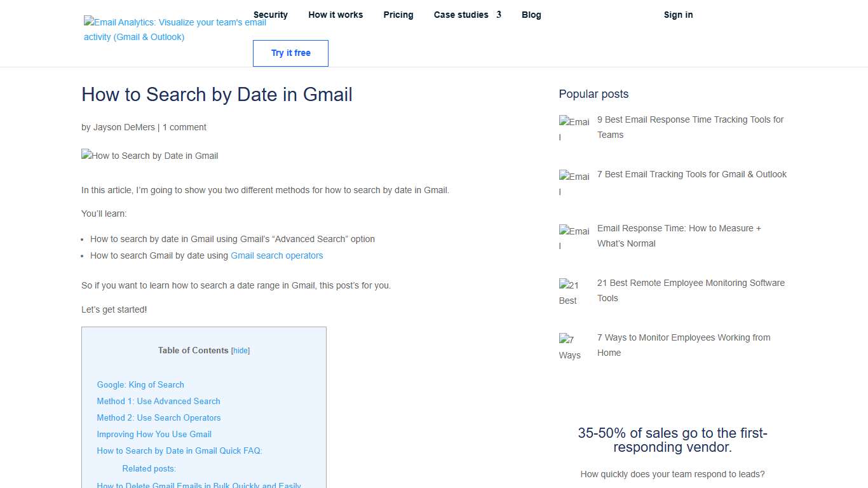Visit the Blog
This screenshot has width=868, height=488.
coord(531,15)
